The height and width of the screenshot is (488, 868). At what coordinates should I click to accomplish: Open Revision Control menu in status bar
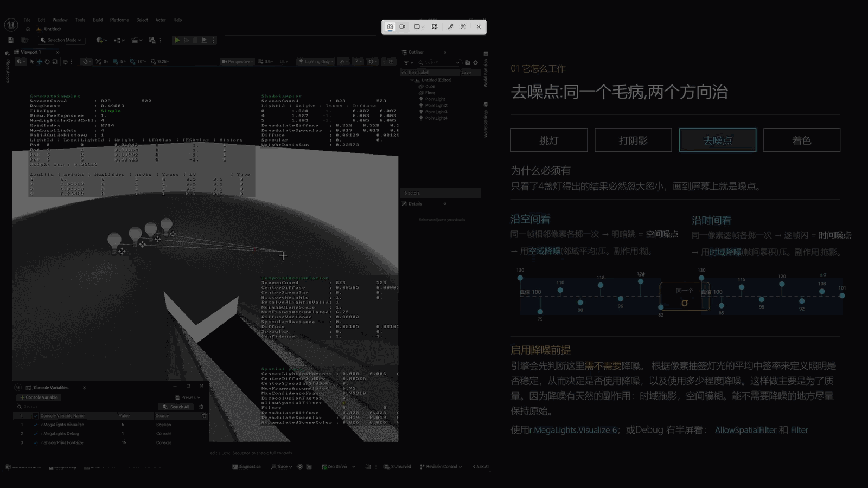coord(441,467)
